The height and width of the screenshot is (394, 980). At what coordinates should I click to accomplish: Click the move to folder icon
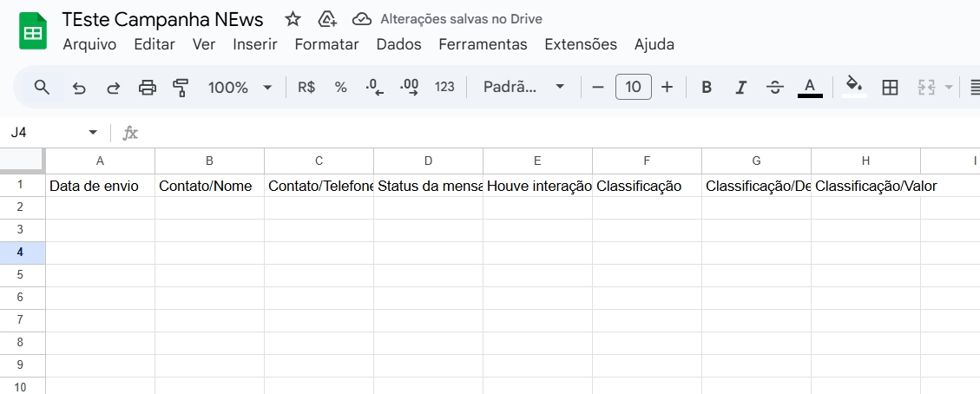click(327, 19)
